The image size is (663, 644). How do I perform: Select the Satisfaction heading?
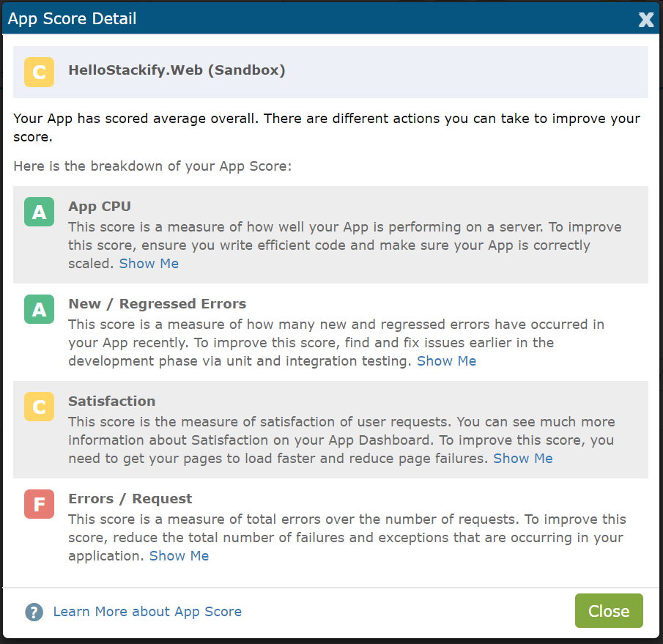click(111, 401)
